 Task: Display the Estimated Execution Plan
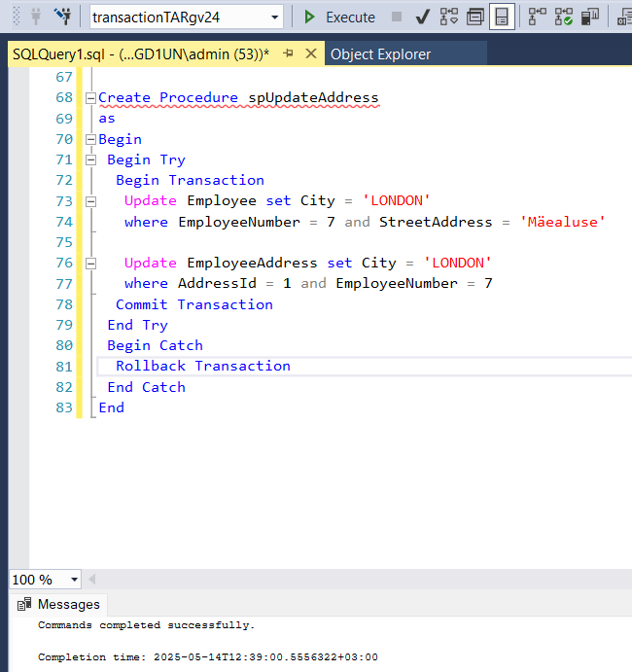pos(449,17)
